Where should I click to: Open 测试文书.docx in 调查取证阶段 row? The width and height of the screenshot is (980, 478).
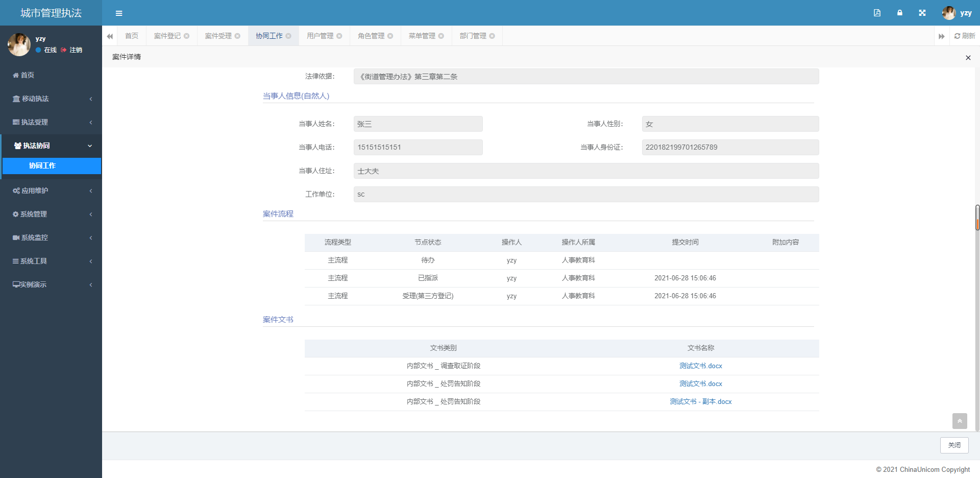pos(701,366)
